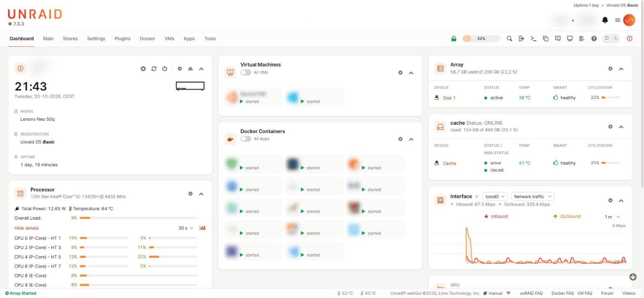The width and height of the screenshot is (644, 298).
Task: Collapse the Array tile
Action: pos(621,69)
